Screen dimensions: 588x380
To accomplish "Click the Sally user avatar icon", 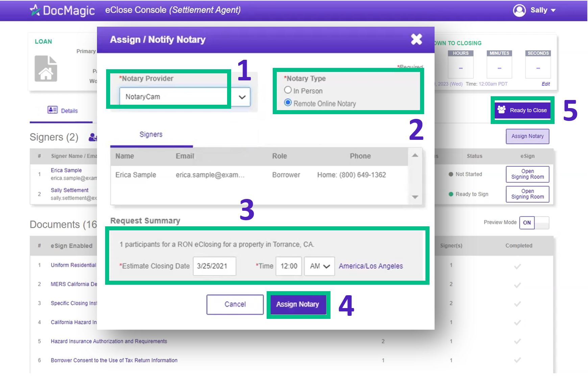I will point(519,10).
